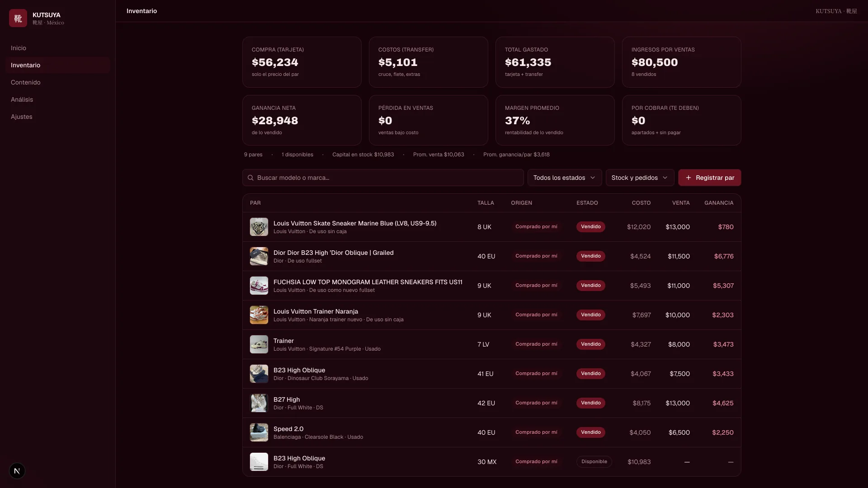Click $12,020 costo value

click(639, 227)
